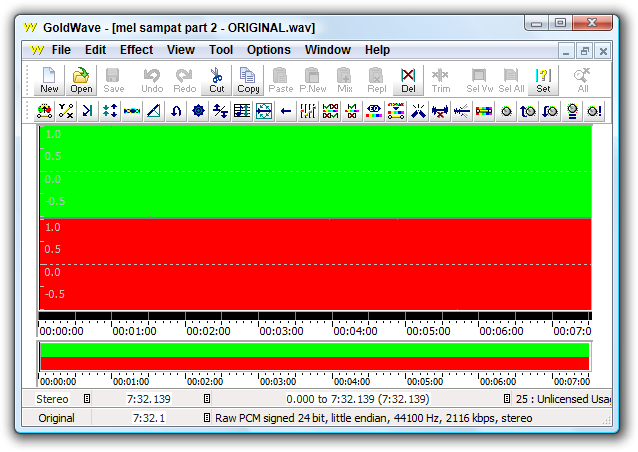Click the 00:03:00 mark on the main timeline

click(x=281, y=331)
